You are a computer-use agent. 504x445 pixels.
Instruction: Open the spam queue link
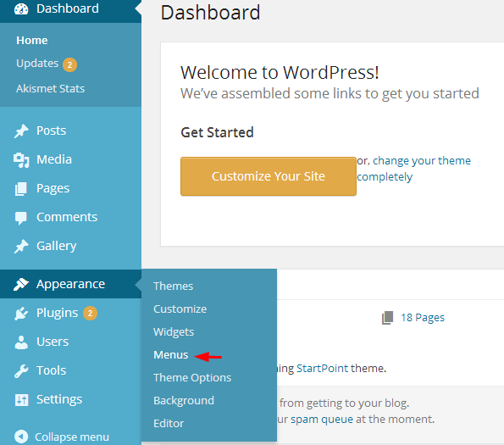322,420
